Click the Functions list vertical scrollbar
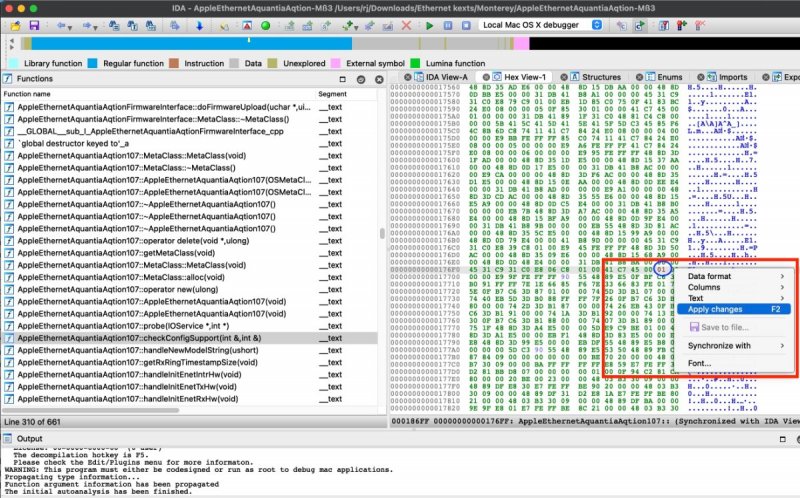Screen dimensions: 800x498 pyautogui.click(x=382, y=234)
